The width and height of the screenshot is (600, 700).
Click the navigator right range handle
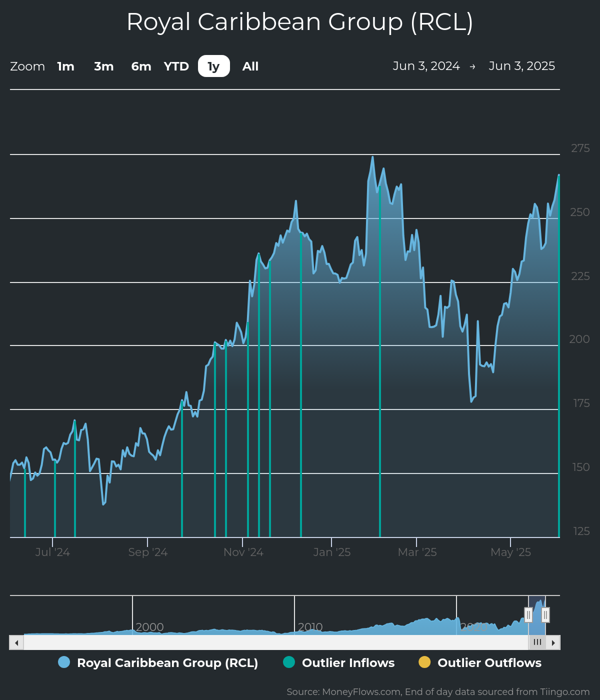[545, 614]
